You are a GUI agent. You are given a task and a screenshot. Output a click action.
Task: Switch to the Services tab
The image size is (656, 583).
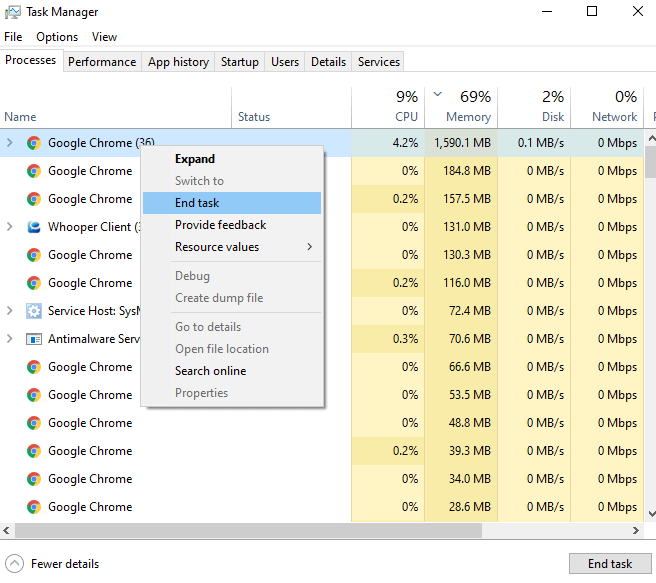tap(379, 62)
